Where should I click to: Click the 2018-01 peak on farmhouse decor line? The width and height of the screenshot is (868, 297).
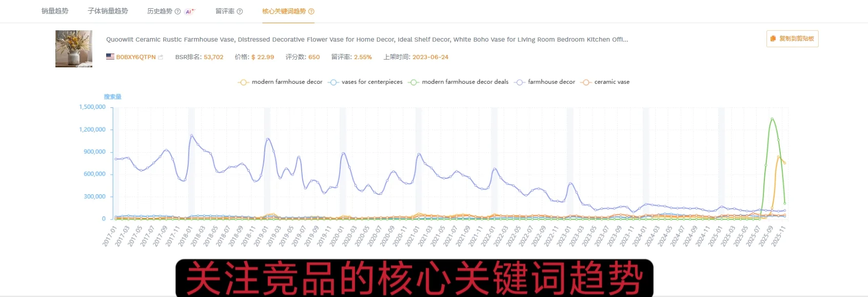click(x=191, y=136)
